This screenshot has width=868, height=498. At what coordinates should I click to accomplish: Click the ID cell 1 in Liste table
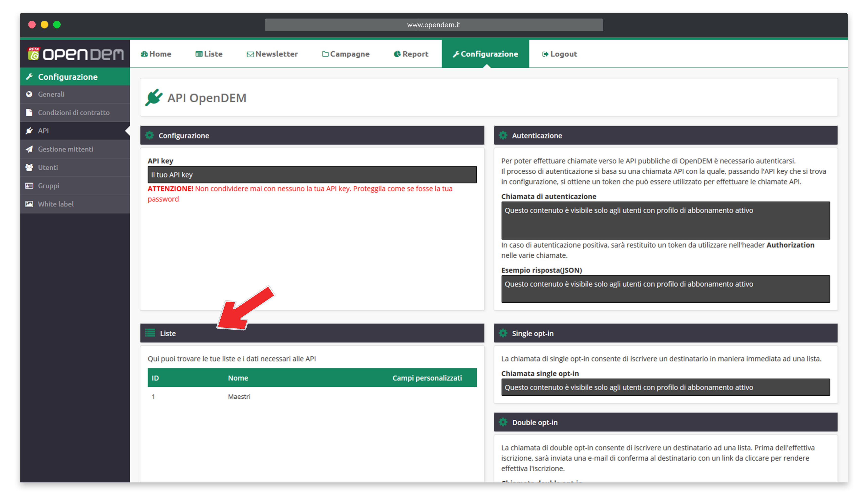point(153,396)
